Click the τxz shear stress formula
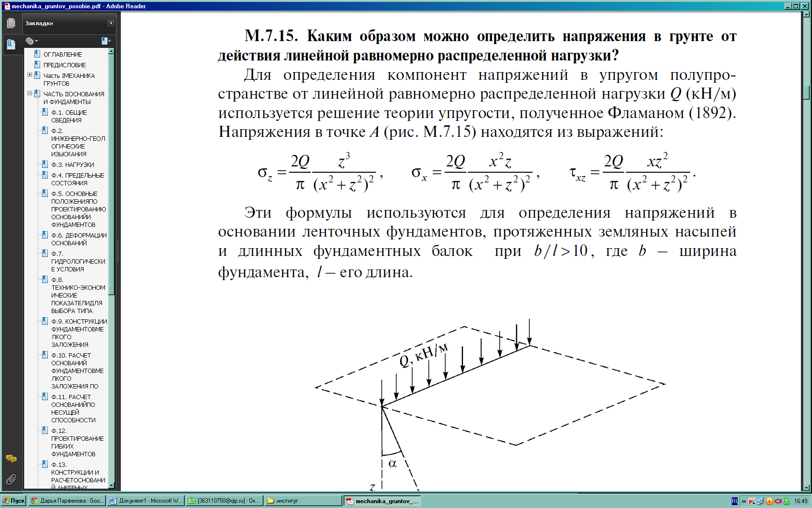 coord(633,173)
